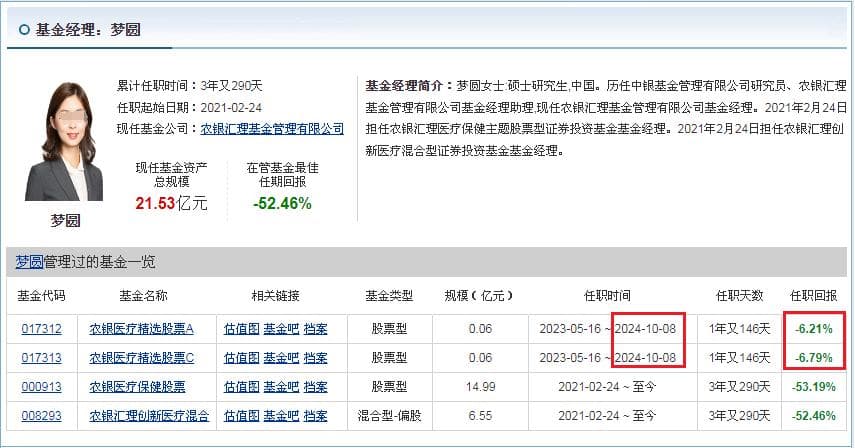Open 农银医疗精选股票A fund page
The height and width of the screenshot is (448, 855).
click(141, 329)
